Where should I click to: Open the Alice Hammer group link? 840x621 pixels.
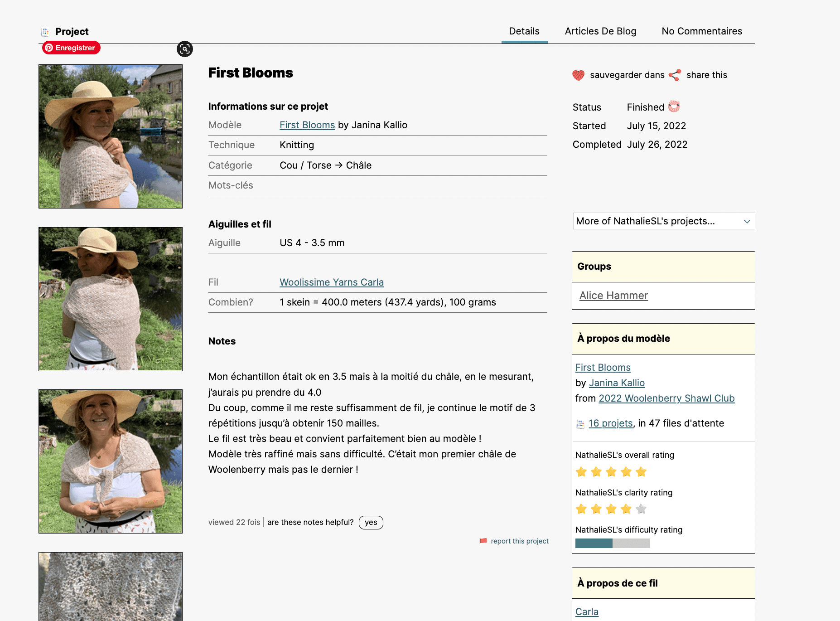pyautogui.click(x=613, y=296)
